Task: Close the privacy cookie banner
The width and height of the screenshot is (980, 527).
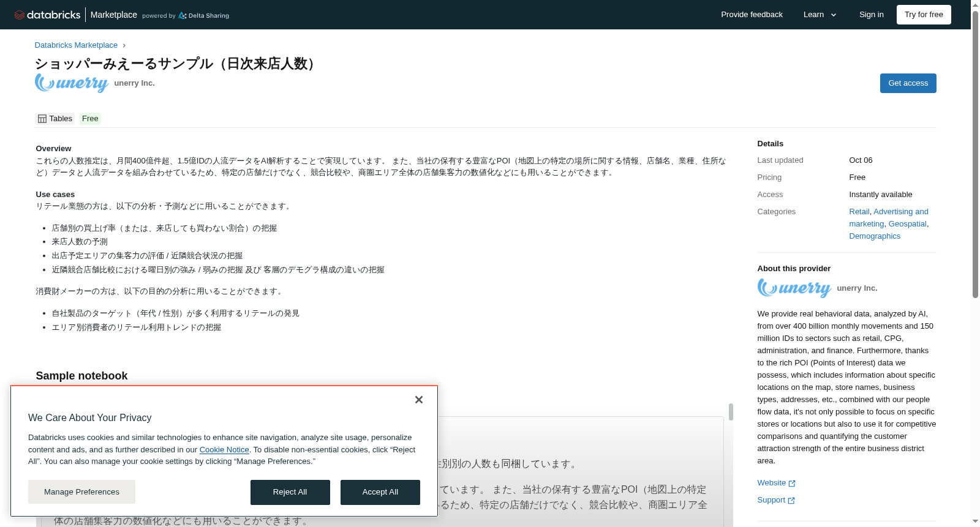Action: (x=419, y=400)
